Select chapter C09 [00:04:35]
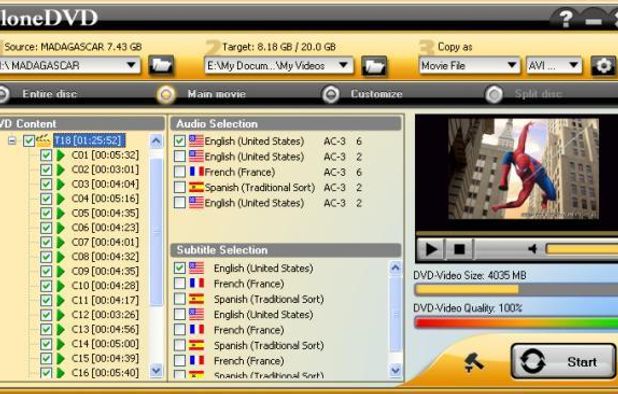Viewport: 618px width, 394px height. coord(105,271)
